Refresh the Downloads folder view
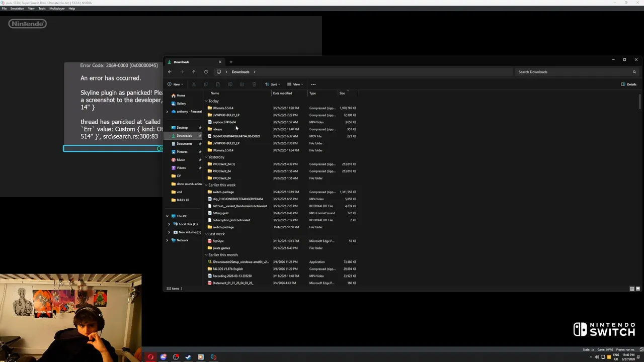Image resolution: width=644 pixels, height=362 pixels. (206, 72)
